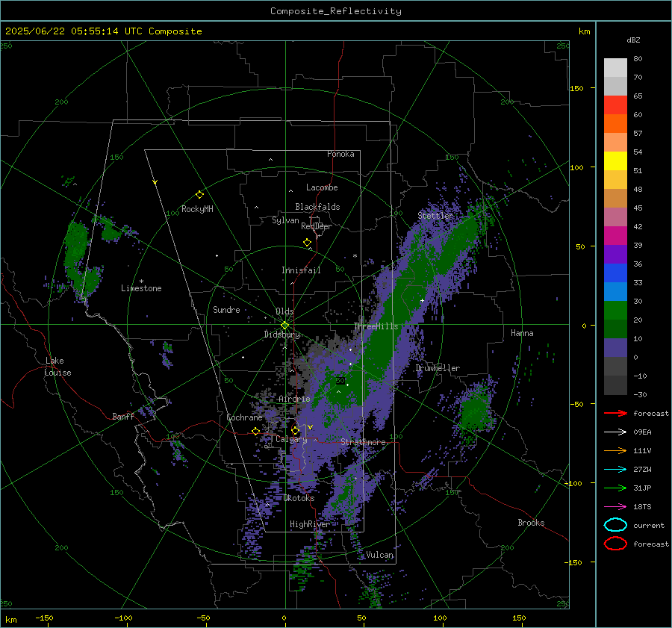The image size is (672, 628).
Task: Click the Blackfalds label
Action: pos(317,207)
